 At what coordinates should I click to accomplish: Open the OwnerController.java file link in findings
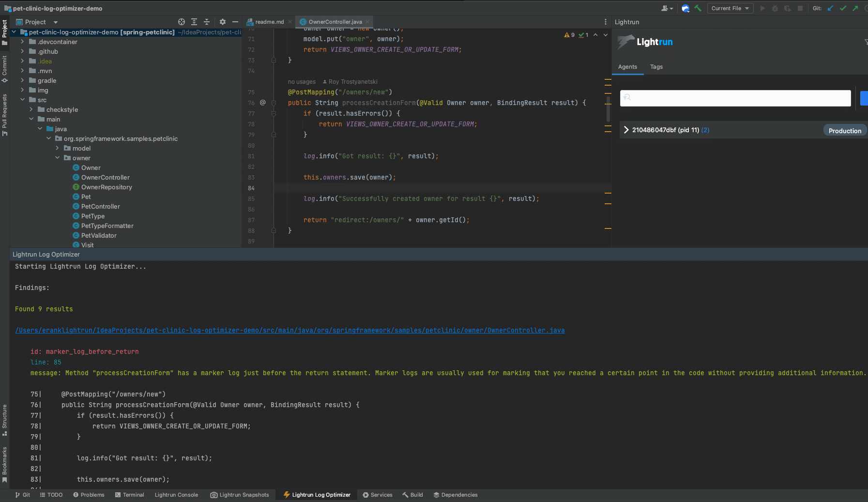(289, 330)
